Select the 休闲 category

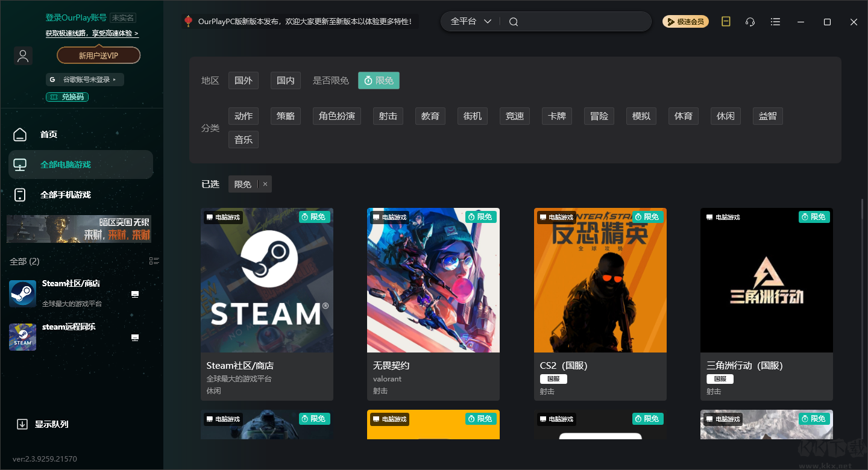pyautogui.click(x=726, y=116)
